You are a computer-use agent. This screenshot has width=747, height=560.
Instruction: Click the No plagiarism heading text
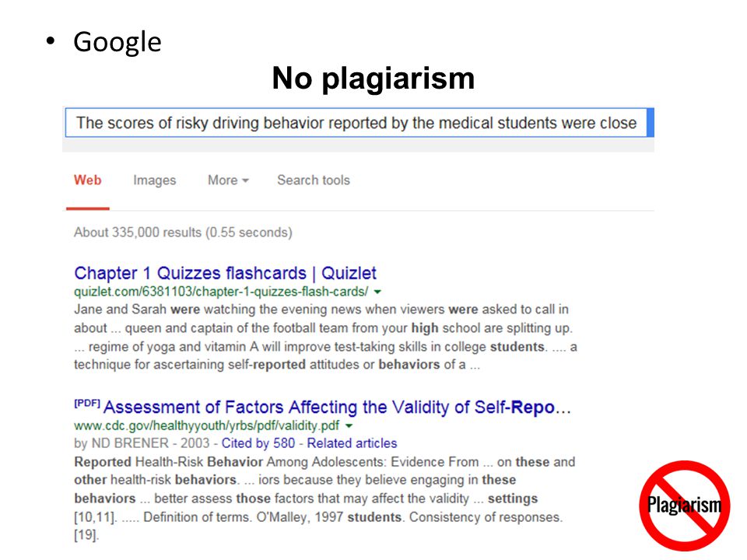coord(373,78)
